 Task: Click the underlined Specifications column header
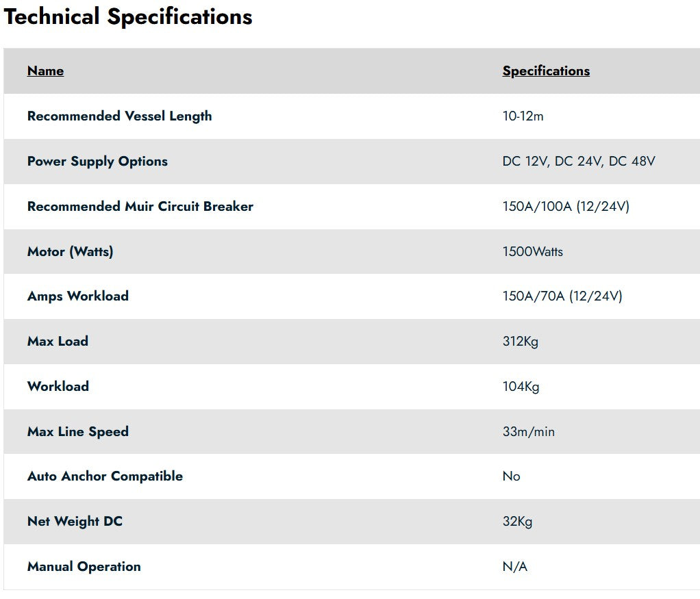[546, 71]
